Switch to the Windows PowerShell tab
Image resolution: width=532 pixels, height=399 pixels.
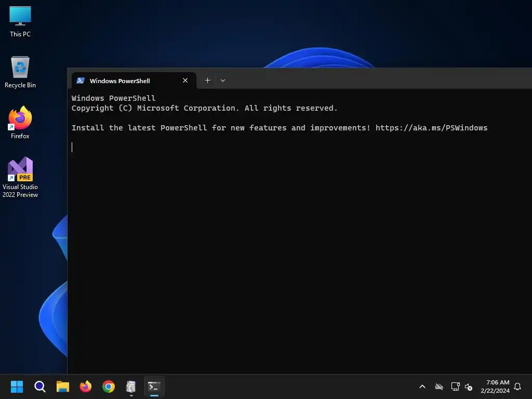click(134, 81)
